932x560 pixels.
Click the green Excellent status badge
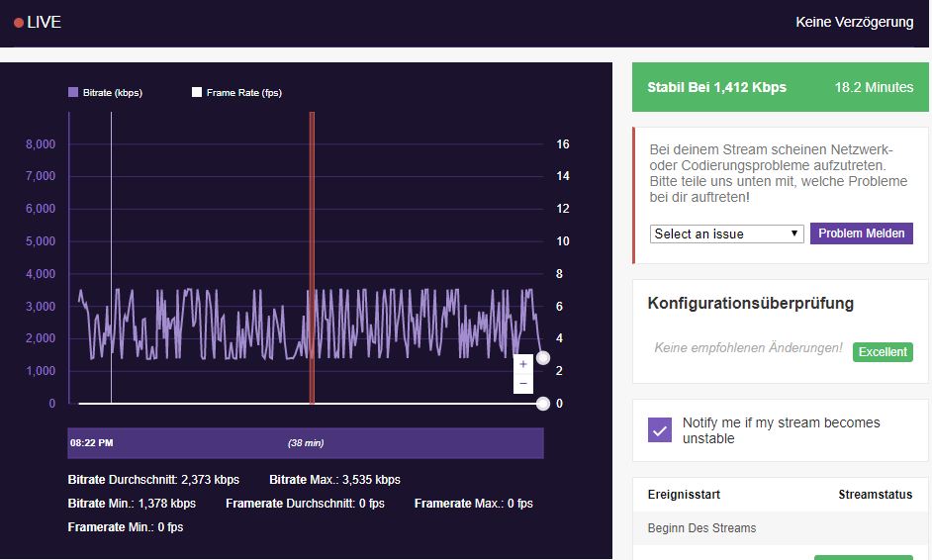[883, 352]
